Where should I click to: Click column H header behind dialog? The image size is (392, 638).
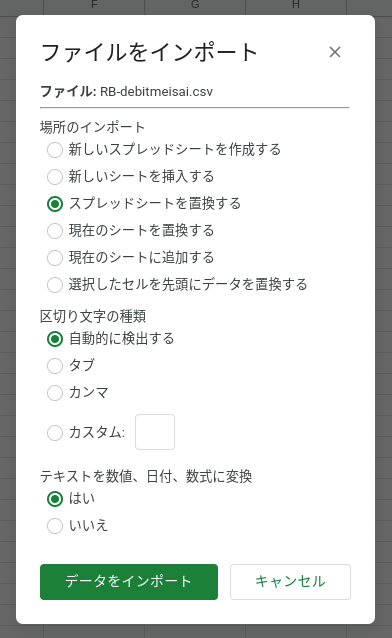coord(296,4)
